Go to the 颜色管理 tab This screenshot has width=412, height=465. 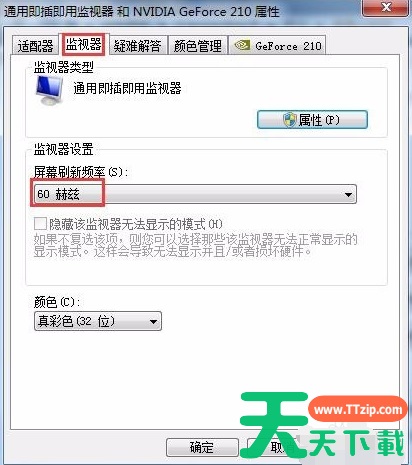tap(198, 46)
